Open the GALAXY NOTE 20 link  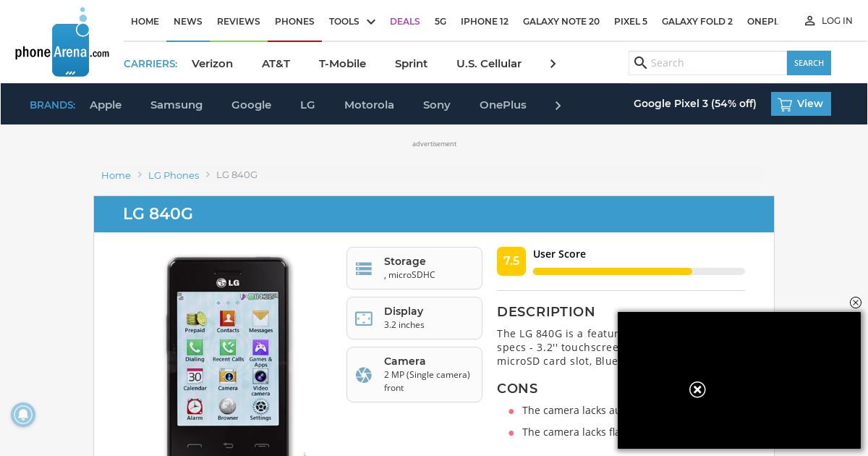(561, 21)
